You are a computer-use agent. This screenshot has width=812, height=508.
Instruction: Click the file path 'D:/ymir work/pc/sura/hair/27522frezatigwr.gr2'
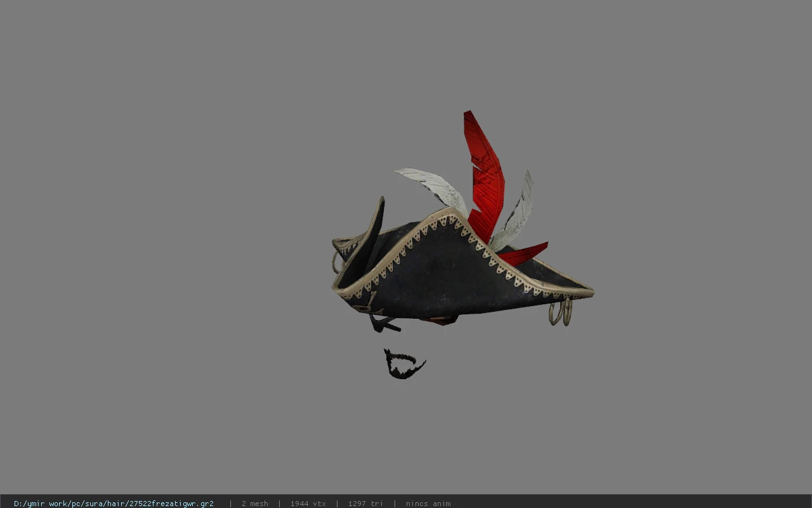(x=114, y=504)
